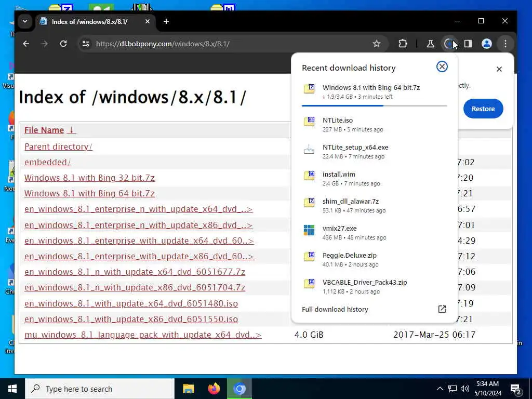Image resolution: width=532 pixels, height=399 pixels.
Task: Click the Windows 8.1 with Bing 64 bit.7z page link
Action: tap(89, 193)
